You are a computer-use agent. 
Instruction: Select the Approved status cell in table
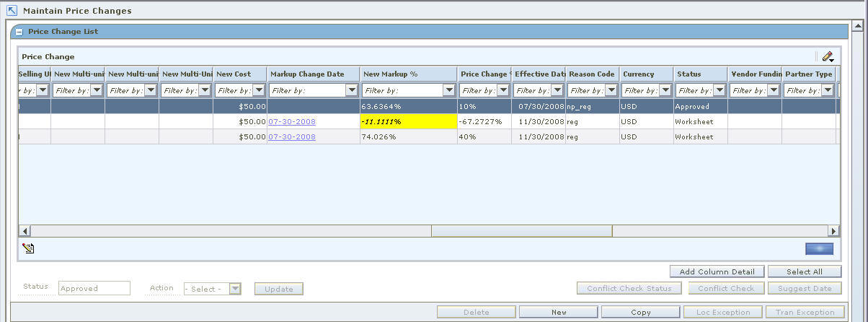(x=701, y=106)
